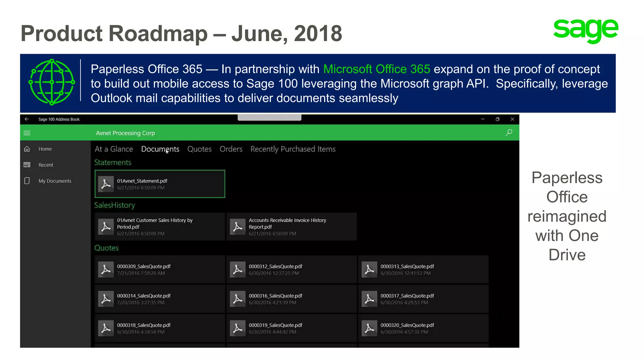Screen dimensions: 644x362
Task: Click PDF icon for 0000312_SalesQuote.pdf
Action: click(237, 269)
